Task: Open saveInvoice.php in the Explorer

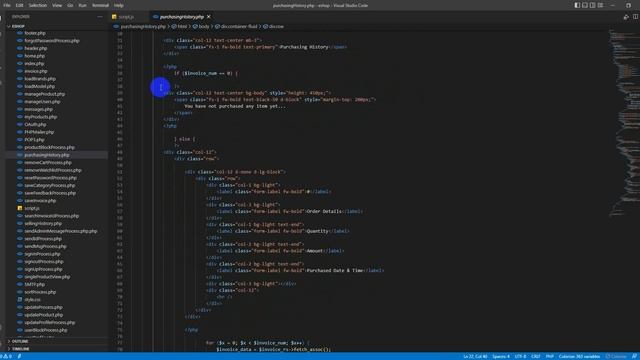Action: [40, 201]
